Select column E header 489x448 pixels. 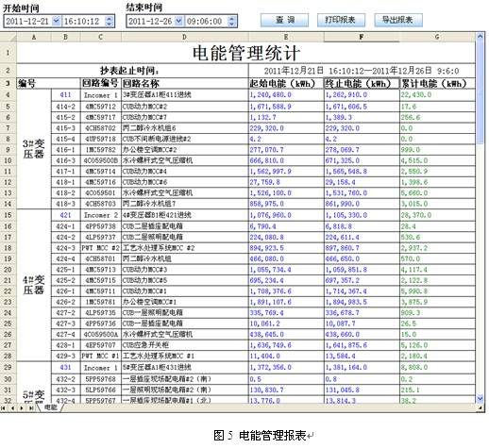286,37
